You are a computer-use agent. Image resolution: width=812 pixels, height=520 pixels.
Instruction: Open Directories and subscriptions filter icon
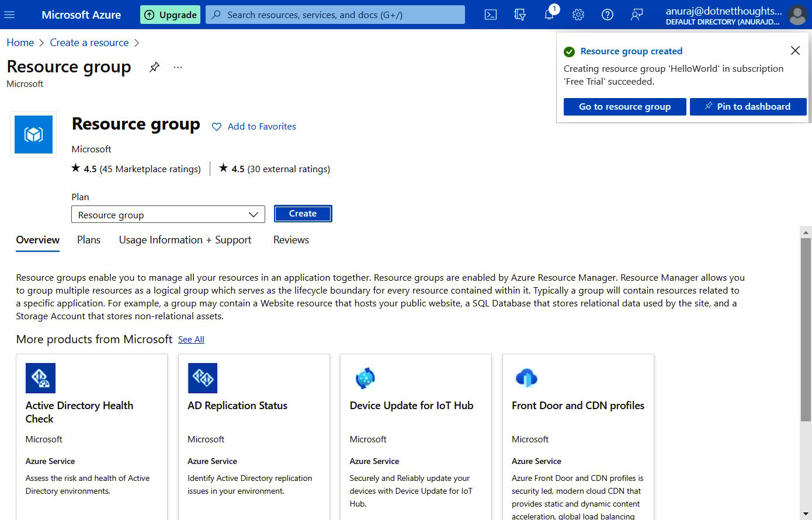(520, 15)
